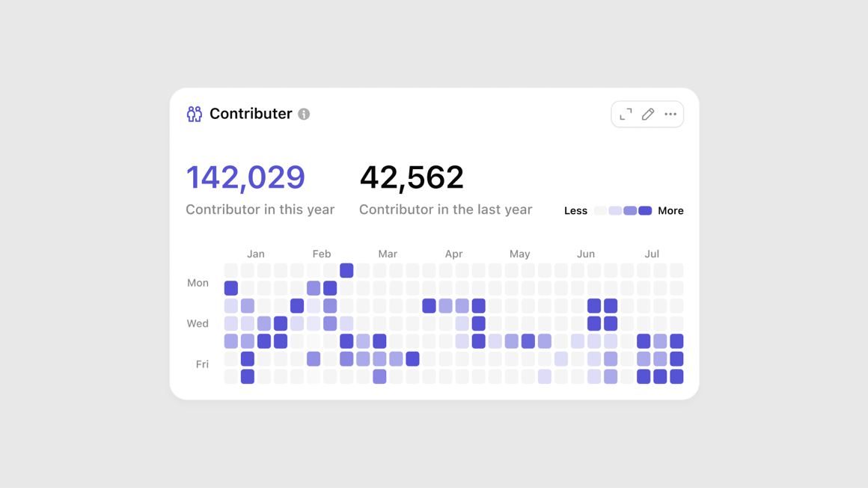
Task: Click the Jan month label
Action: (256, 254)
